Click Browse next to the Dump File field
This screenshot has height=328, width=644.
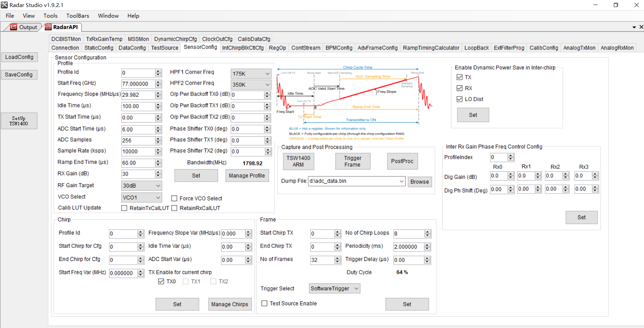click(420, 182)
